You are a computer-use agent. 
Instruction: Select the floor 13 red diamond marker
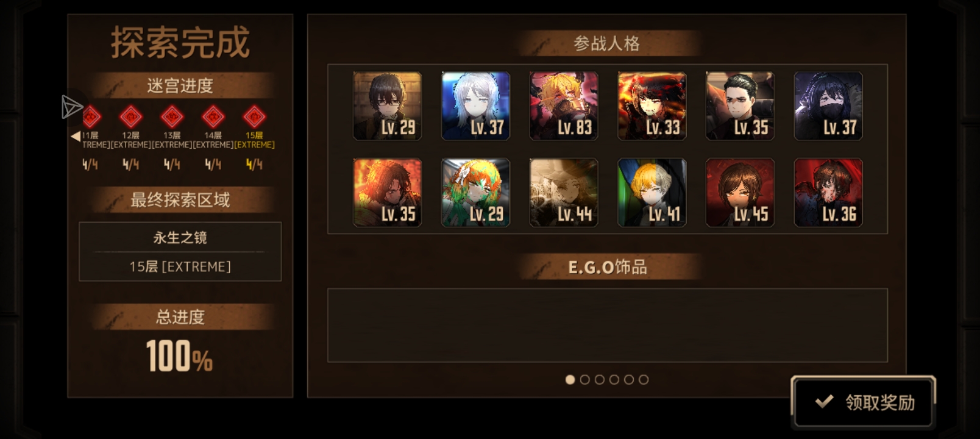coord(172,116)
